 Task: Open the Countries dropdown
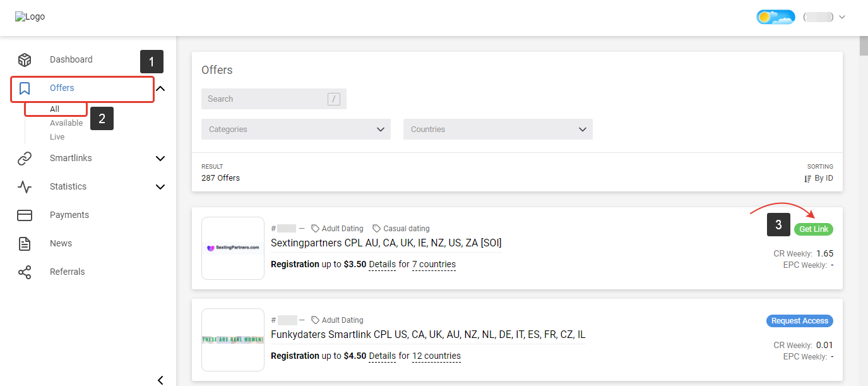point(497,129)
